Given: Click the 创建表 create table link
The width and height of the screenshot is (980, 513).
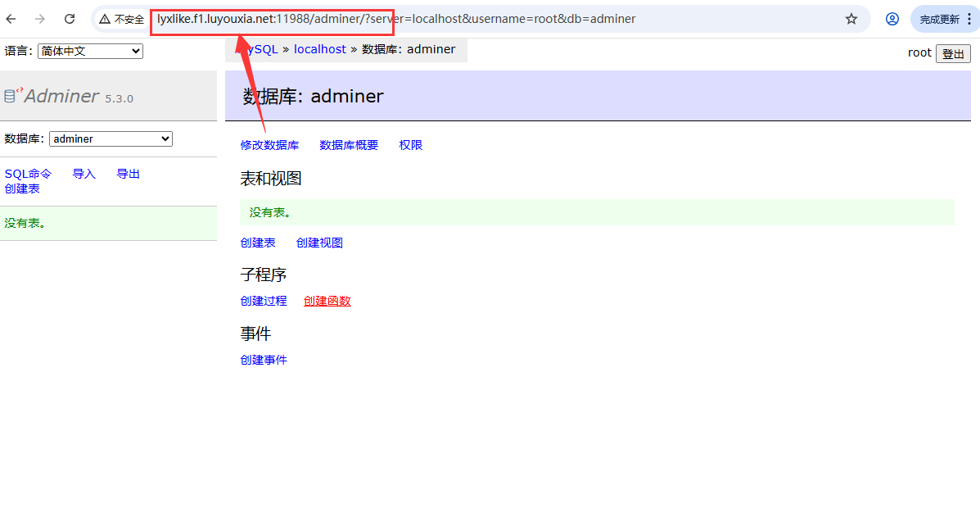Looking at the screenshot, I should pyautogui.click(x=259, y=242).
